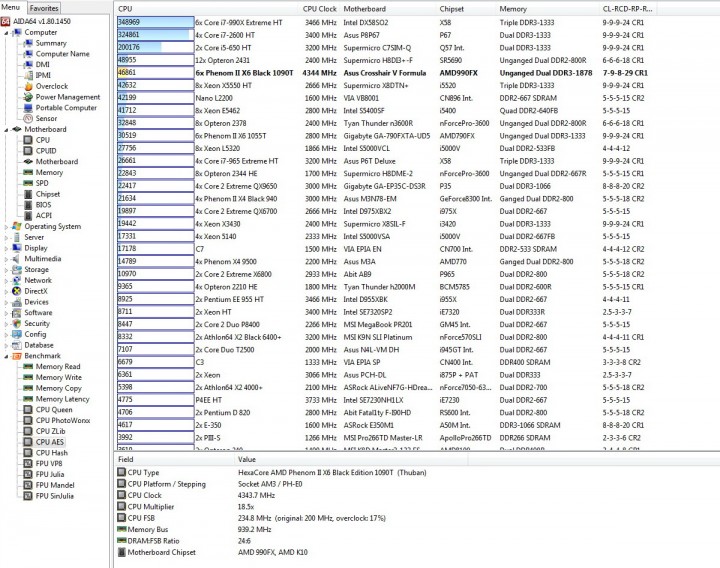Expand the Software tree node

pos(6,313)
